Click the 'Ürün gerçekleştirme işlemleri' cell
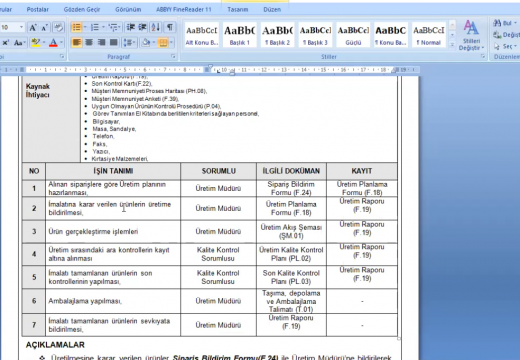Viewport: 520px width, 360px height. (x=113, y=231)
